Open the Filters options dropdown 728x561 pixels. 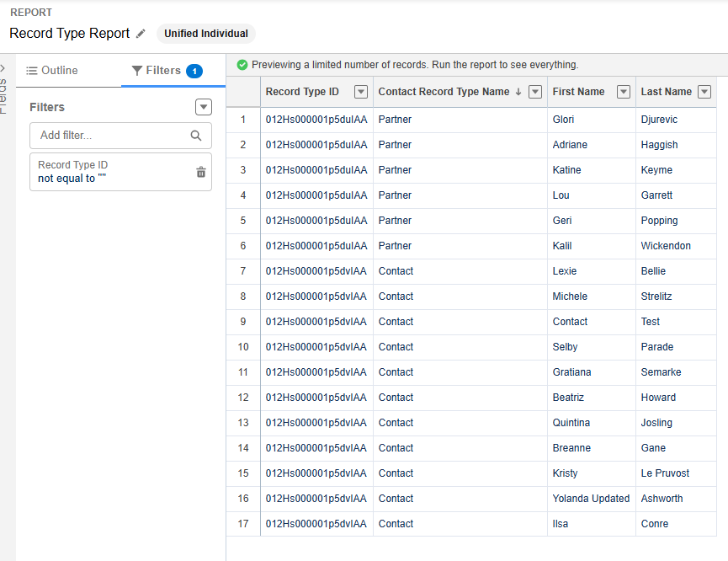tap(204, 107)
